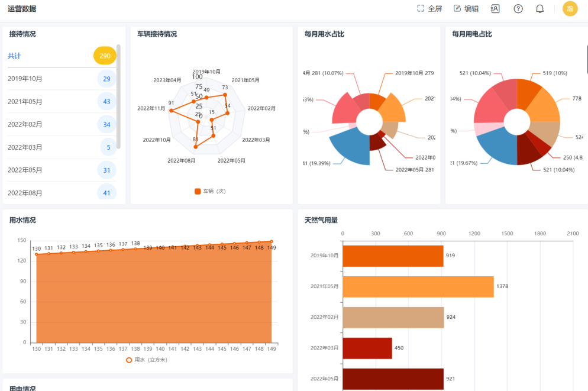The width and height of the screenshot is (588, 391).
Task: Click the 1378 bar for 2021年05月
Action: click(x=418, y=286)
